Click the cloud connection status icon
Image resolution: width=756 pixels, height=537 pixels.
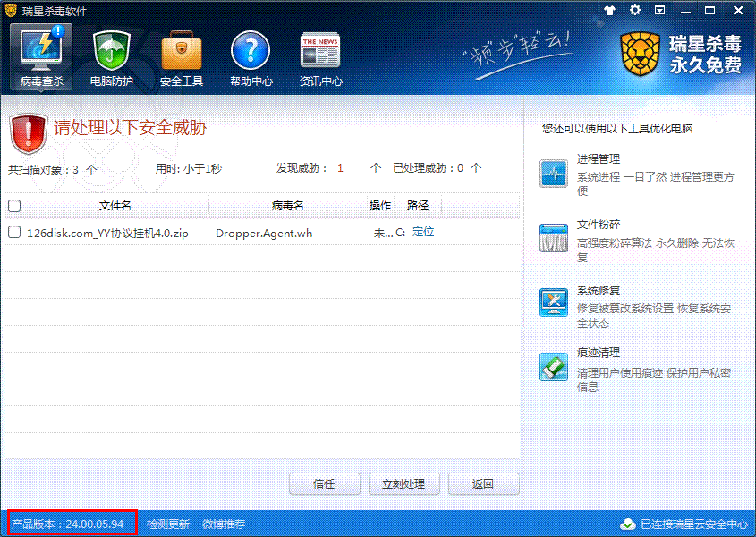pyautogui.click(x=627, y=524)
